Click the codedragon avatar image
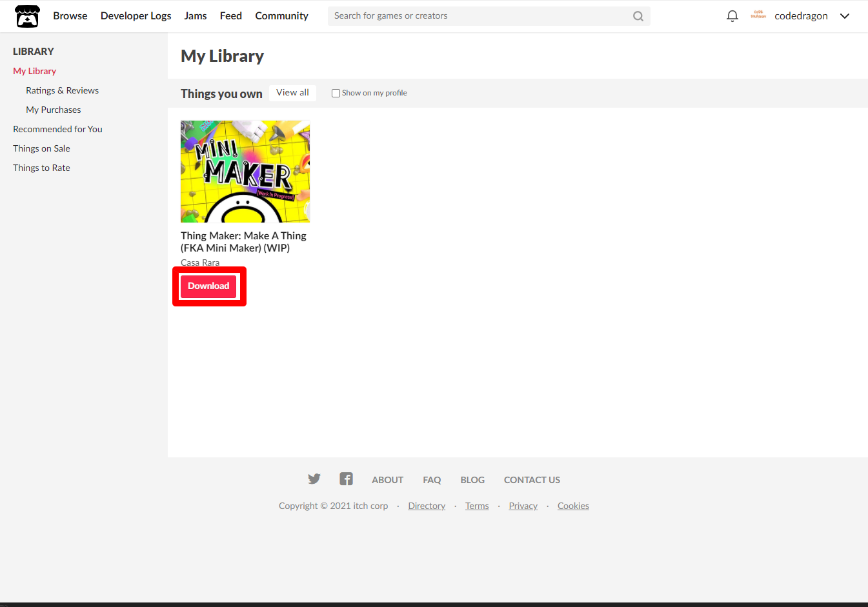 tap(758, 15)
